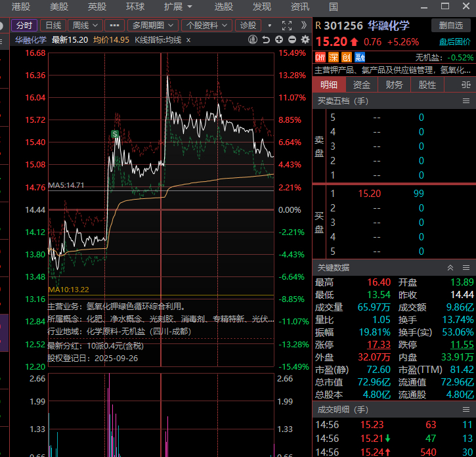Open chart settings gear icon

point(305,39)
